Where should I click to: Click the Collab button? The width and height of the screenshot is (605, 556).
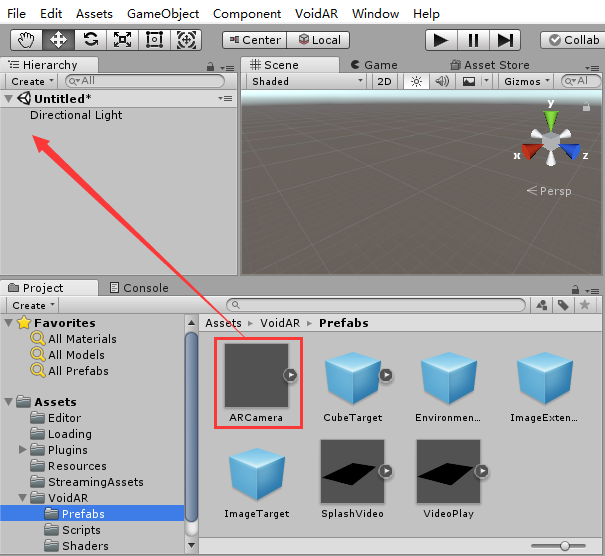pos(572,40)
